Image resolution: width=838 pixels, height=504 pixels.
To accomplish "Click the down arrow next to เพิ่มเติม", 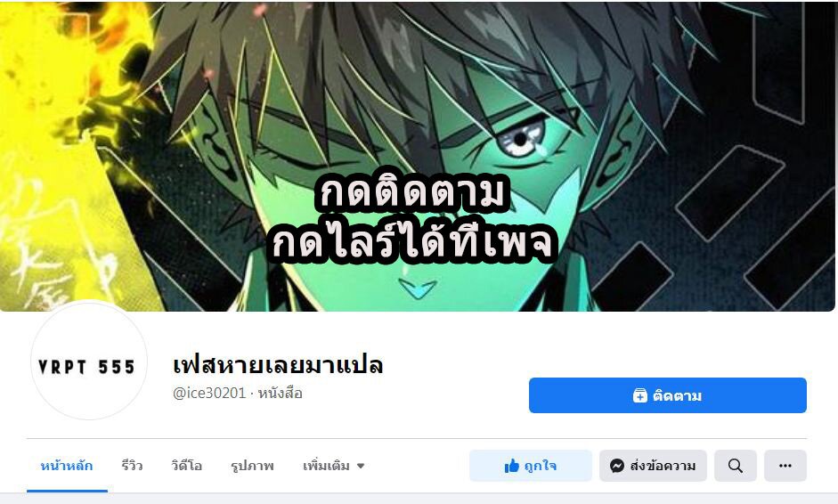I will tap(361, 466).
